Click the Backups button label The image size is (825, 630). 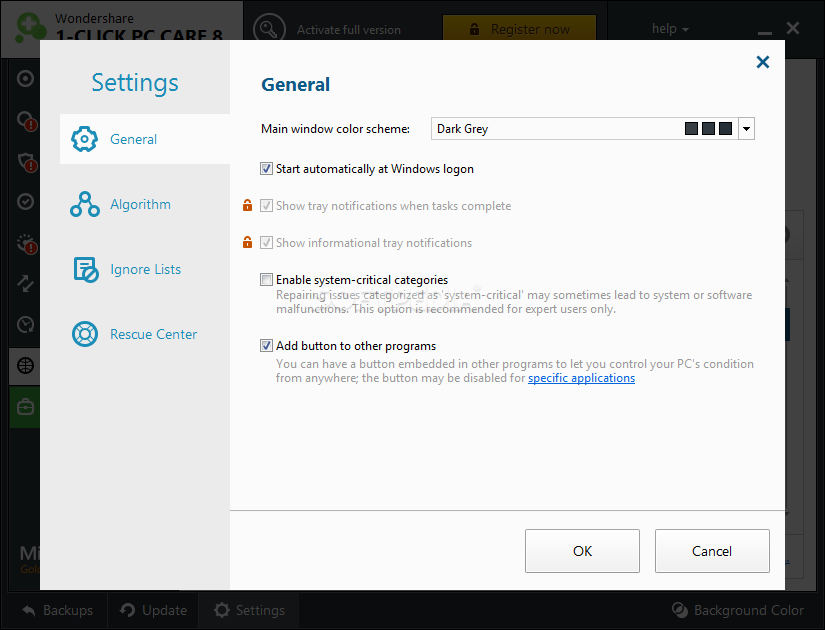coord(68,610)
